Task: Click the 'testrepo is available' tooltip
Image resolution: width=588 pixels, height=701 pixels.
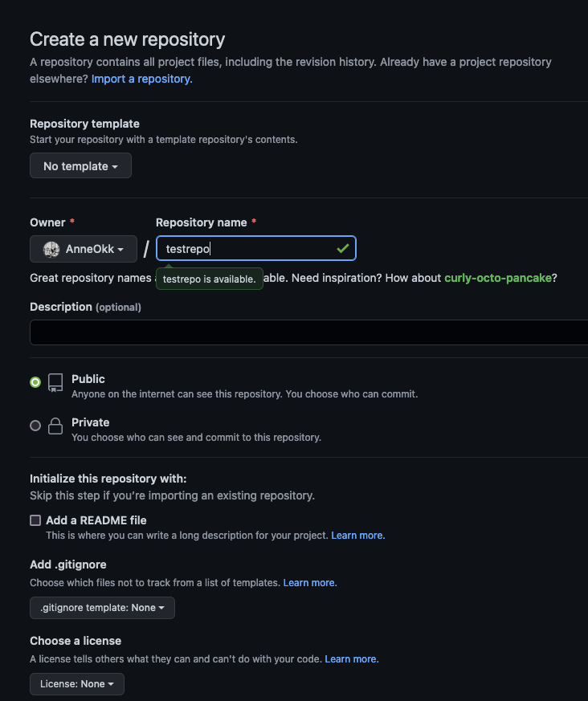Action: (x=209, y=279)
